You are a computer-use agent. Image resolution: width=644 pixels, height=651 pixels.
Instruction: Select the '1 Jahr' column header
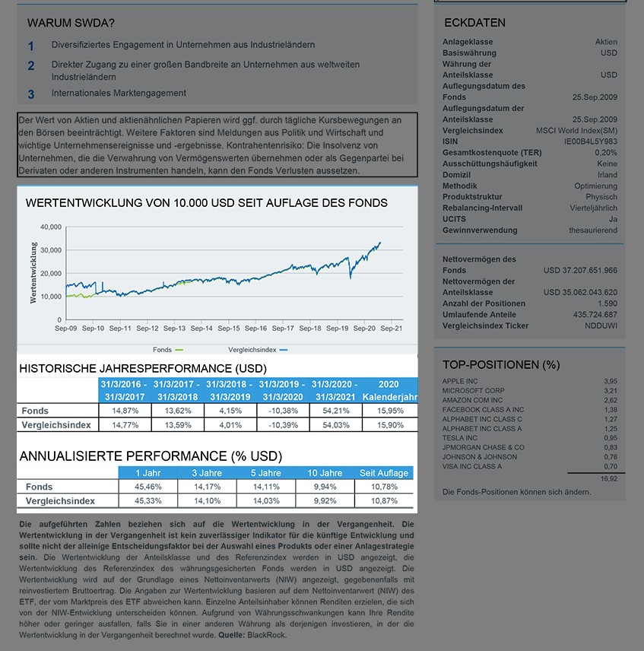151,473
